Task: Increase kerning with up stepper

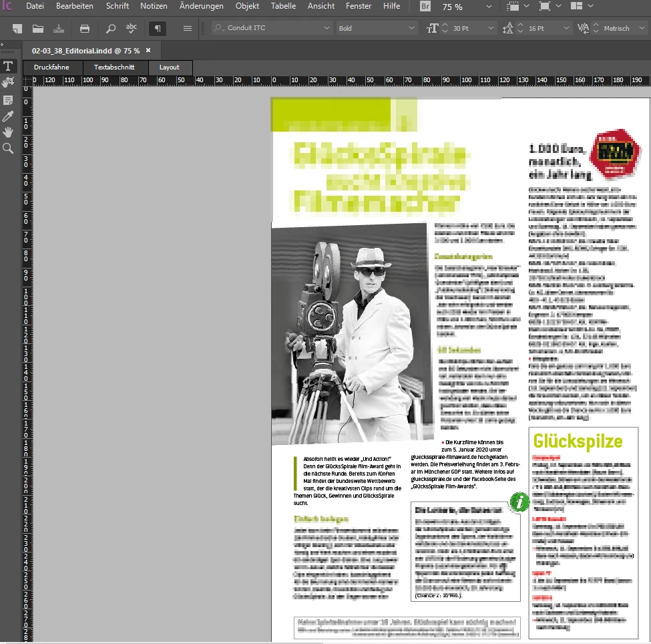Action: coord(596,25)
